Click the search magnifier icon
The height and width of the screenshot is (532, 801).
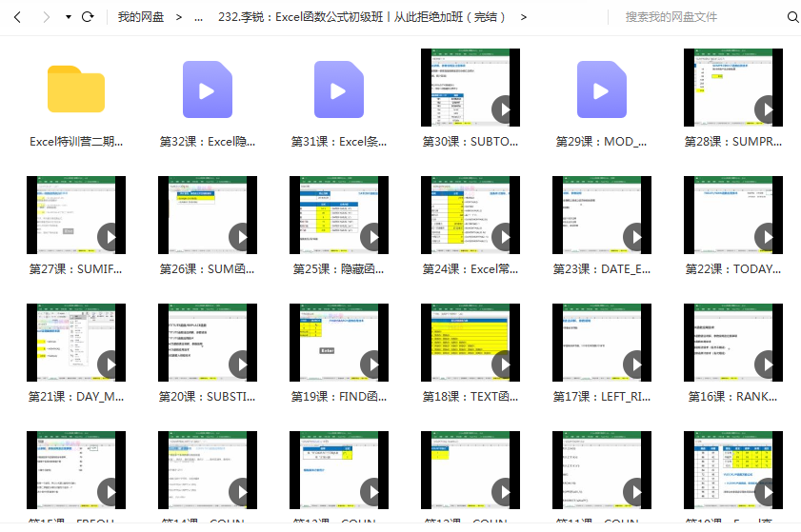coord(792,17)
